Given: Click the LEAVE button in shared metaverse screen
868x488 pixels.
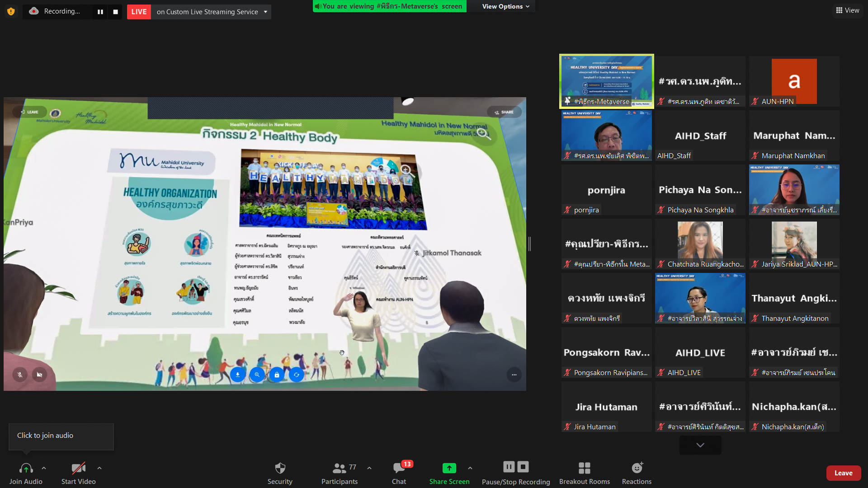Looking at the screenshot, I should [29, 112].
